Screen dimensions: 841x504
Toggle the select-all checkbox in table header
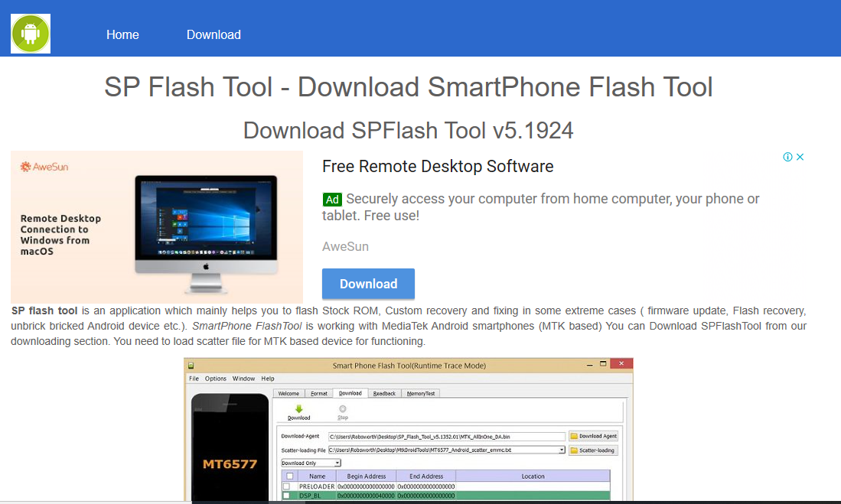[289, 476]
